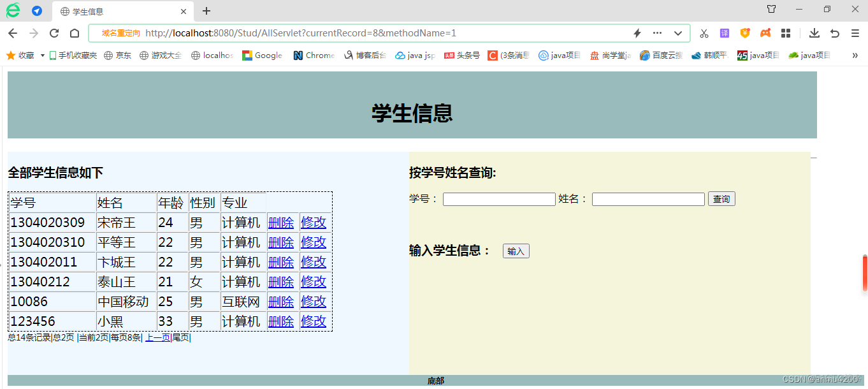Click 删除 link for student 中国移动
The image size is (868, 389).
tap(281, 301)
